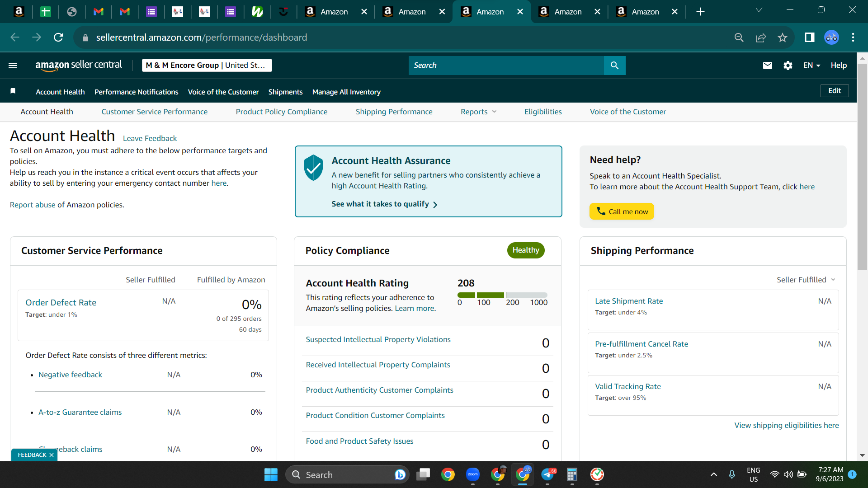Image resolution: width=868 pixels, height=488 pixels.
Task: Open the EN language dropdown
Action: (x=811, y=66)
